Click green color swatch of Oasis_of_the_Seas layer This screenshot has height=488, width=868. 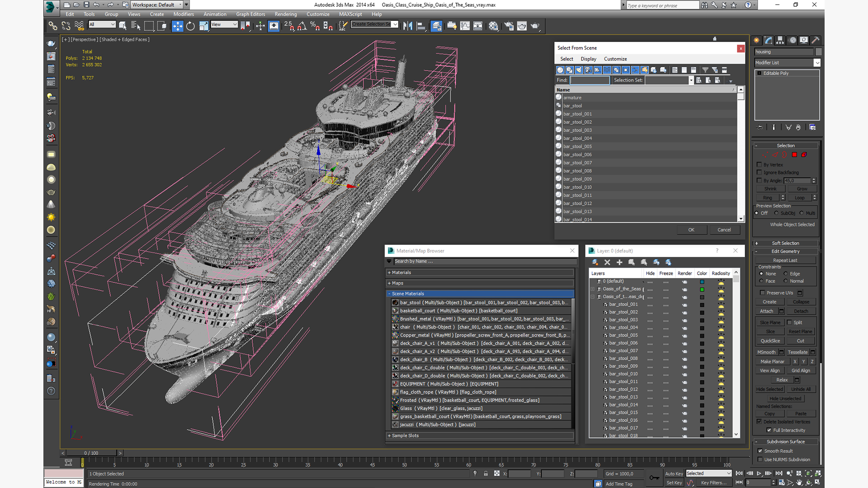point(702,290)
